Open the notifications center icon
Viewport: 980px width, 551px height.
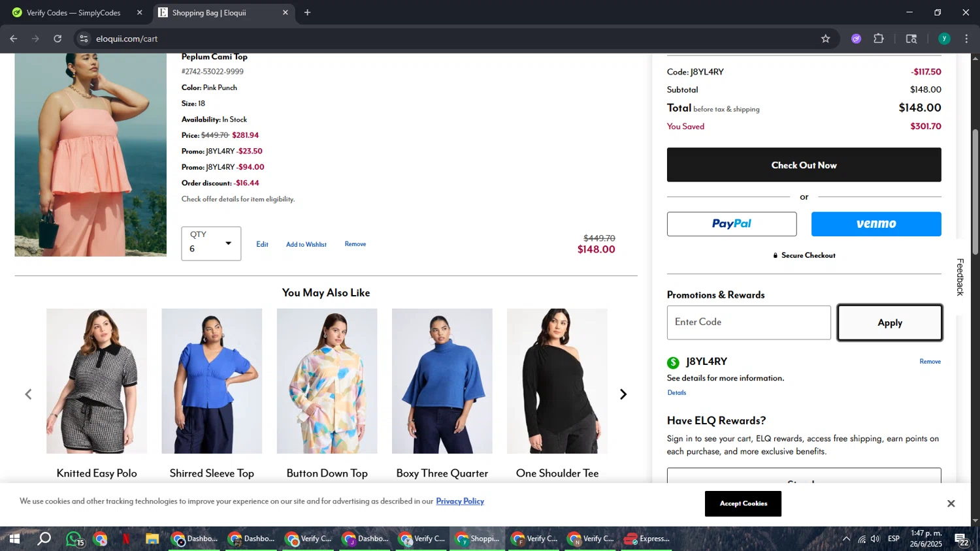click(x=962, y=539)
